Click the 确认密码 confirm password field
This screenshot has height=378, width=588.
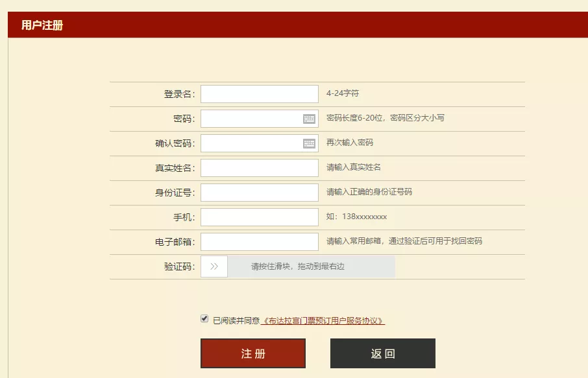(x=253, y=143)
